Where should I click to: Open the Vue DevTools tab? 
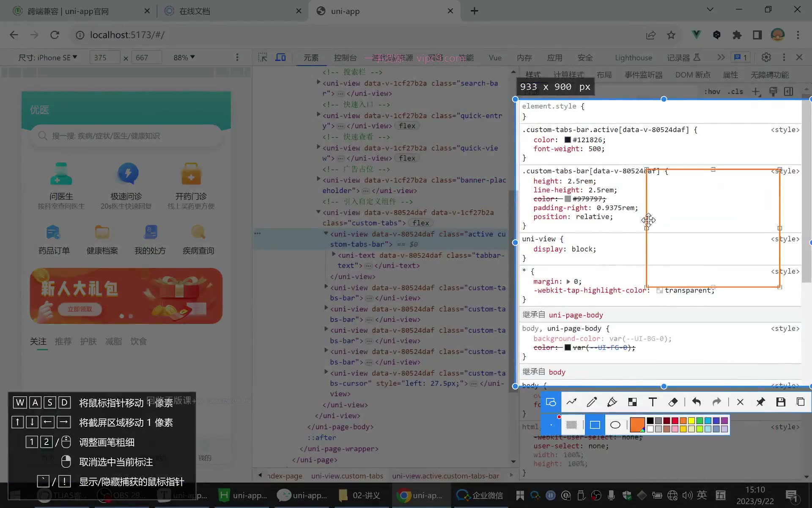click(495, 58)
